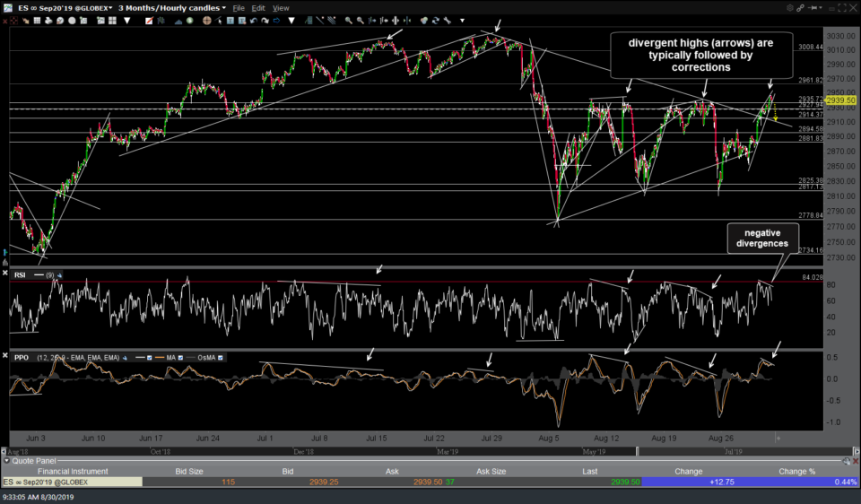Select the text annotation T tool
The width and height of the screenshot is (861, 504).
[230, 21]
